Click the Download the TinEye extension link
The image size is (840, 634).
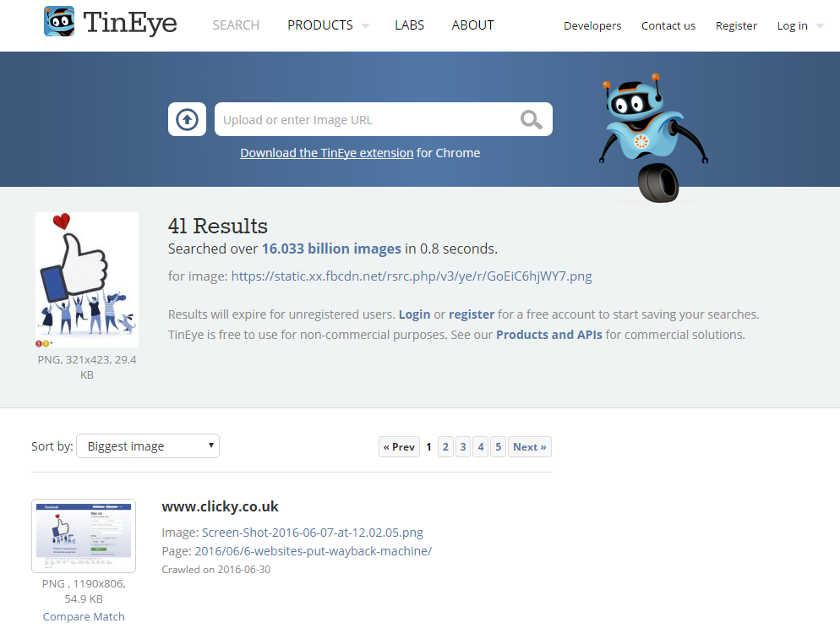(x=326, y=153)
